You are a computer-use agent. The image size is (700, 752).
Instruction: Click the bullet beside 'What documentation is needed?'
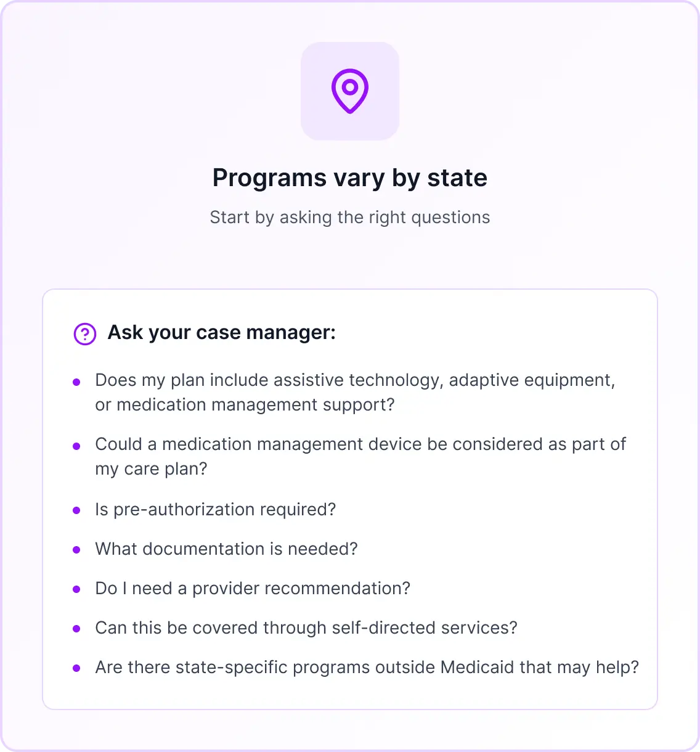tap(76, 550)
